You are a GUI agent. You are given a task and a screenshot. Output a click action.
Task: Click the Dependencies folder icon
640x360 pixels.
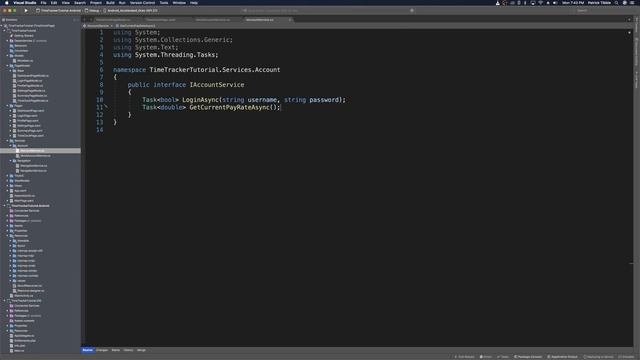click(x=11, y=41)
